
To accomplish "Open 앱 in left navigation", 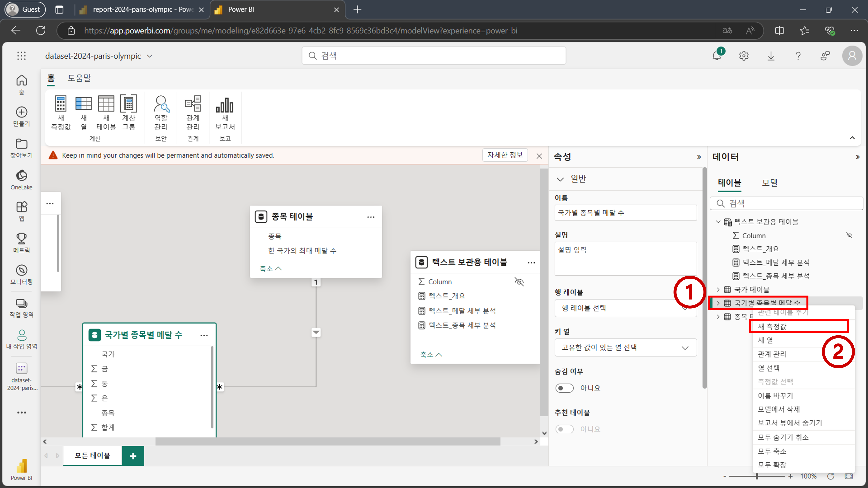I will pos(22,211).
